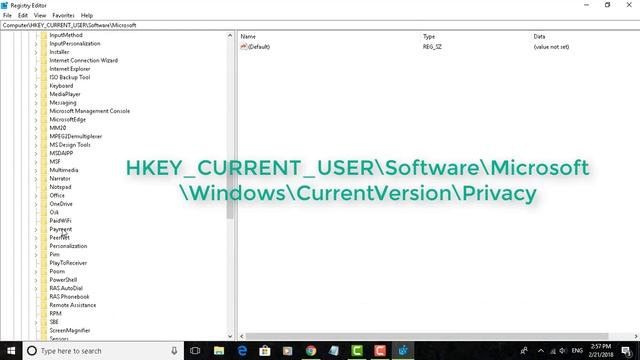640x360 pixels.
Task: Click the tree pane scroll up arrow
Action: coord(230,36)
